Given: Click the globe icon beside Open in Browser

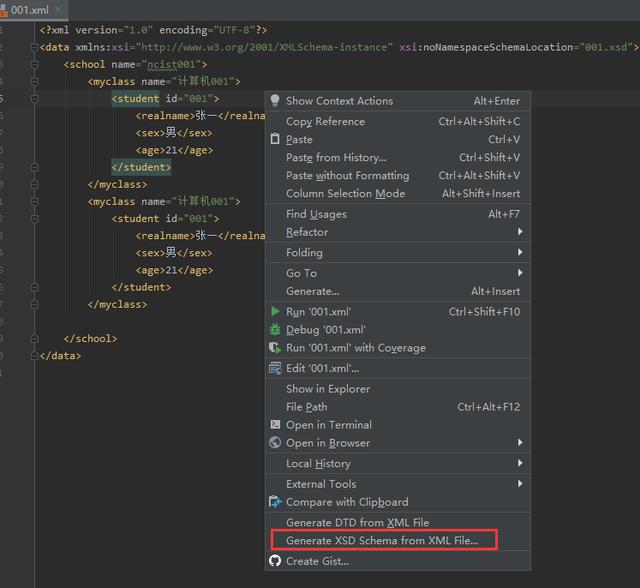Looking at the screenshot, I should [275, 442].
